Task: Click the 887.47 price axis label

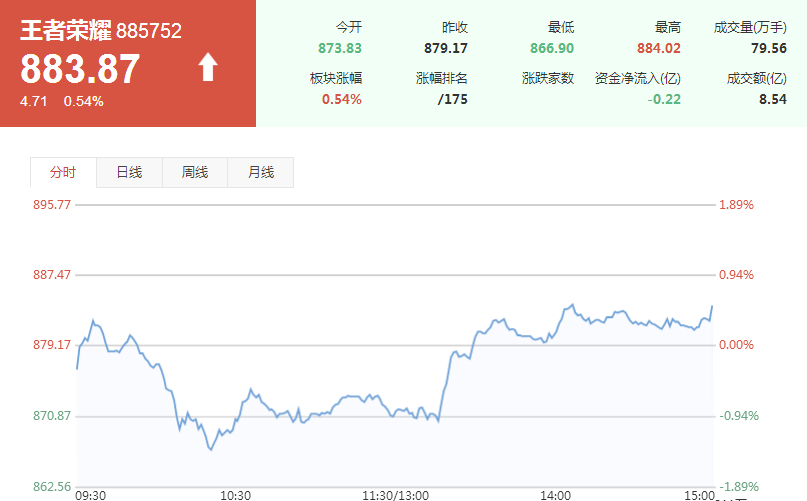Action: (52, 274)
